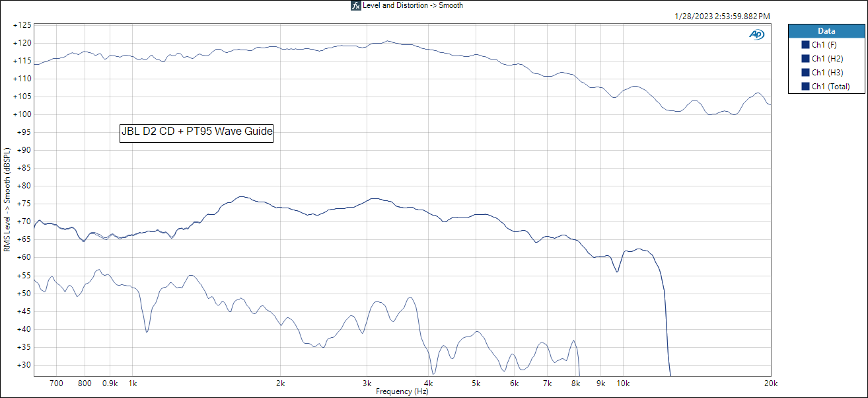Click the 3k tick on the frequency axis
This screenshot has width=868, height=398.
(x=367, y=383)
